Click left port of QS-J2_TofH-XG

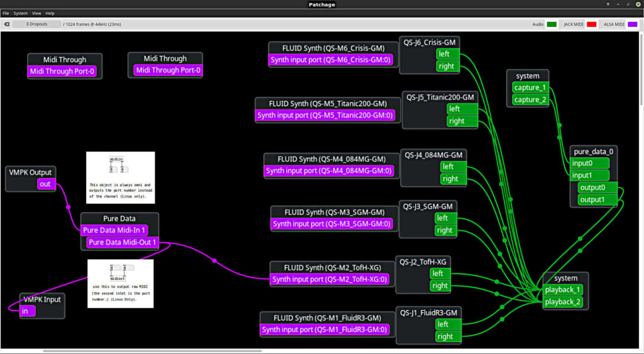(440, 274)
